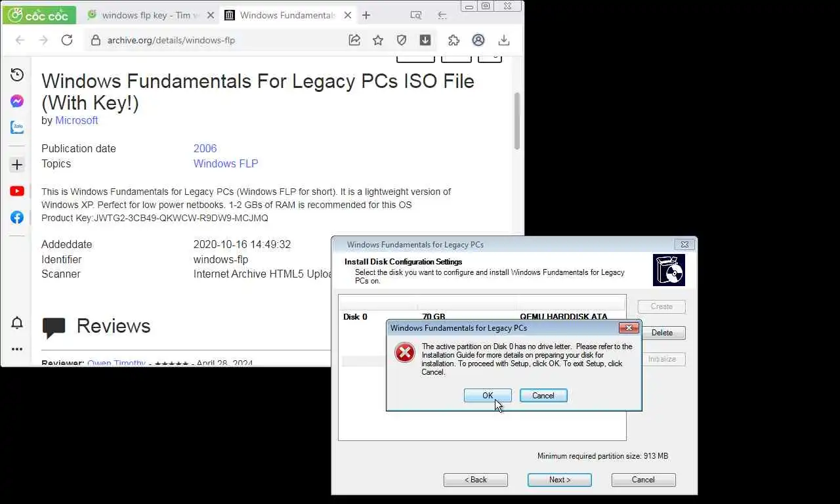Open a new browser tab

[366, 15]
